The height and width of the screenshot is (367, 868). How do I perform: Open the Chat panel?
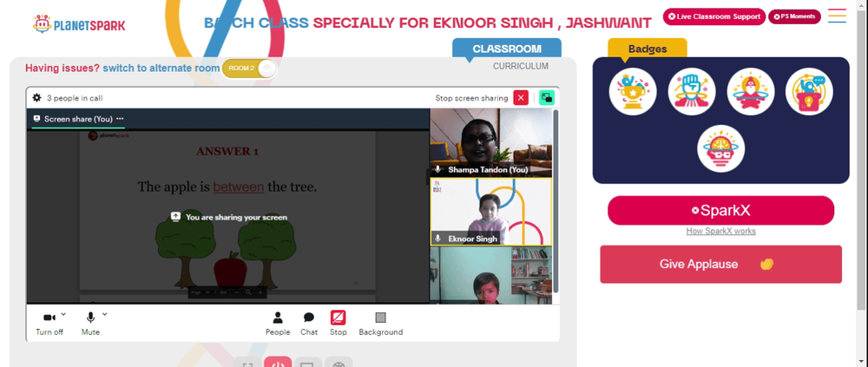coord(309,324)
